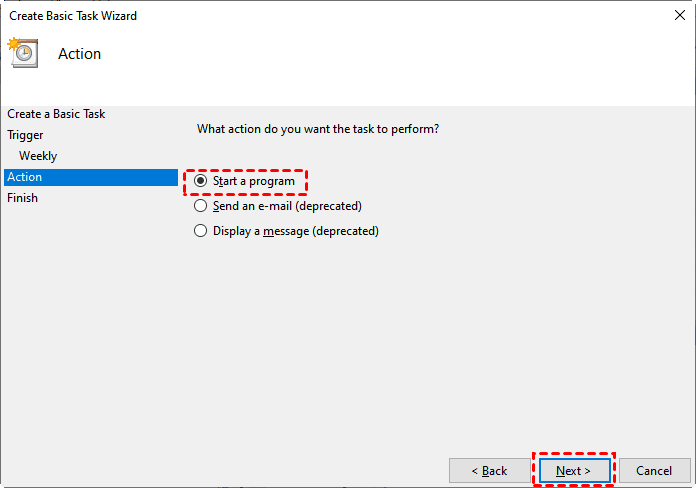
Task: Click the Action header title
Action: point(79,54)
